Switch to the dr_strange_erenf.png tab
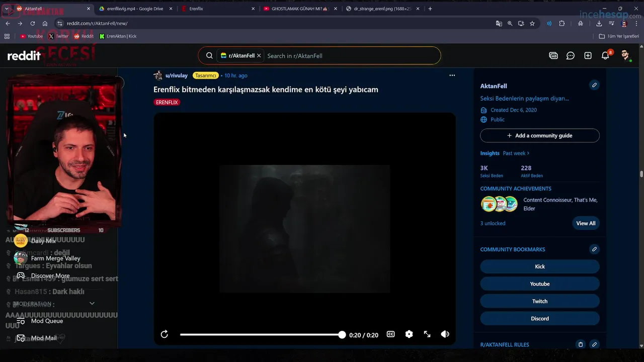Image resolution: width=644 pixels, height=362 pixels. [382, 9]
